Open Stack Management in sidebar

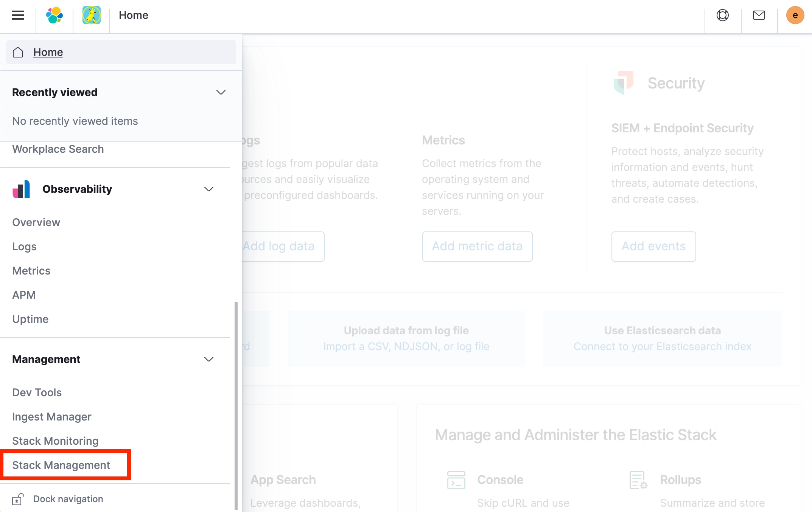click(x=61, y=465)
